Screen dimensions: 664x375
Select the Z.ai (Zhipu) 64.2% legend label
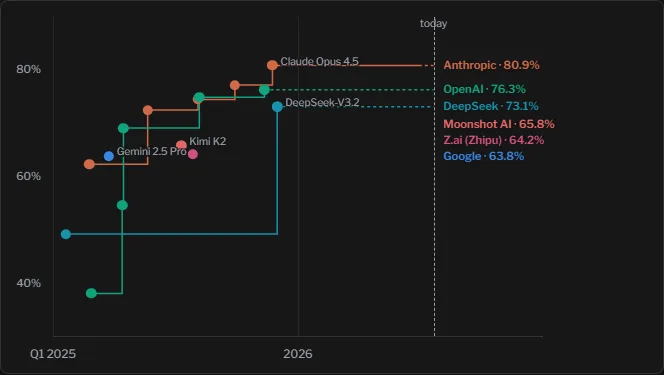494,140
